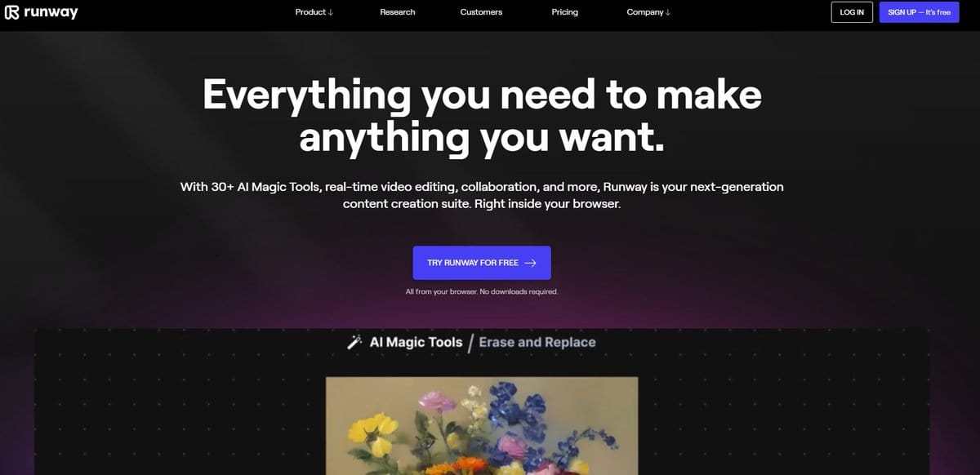The image size is (980, 475).
Task: Open the Customers page
Action: tap(481, 12)
